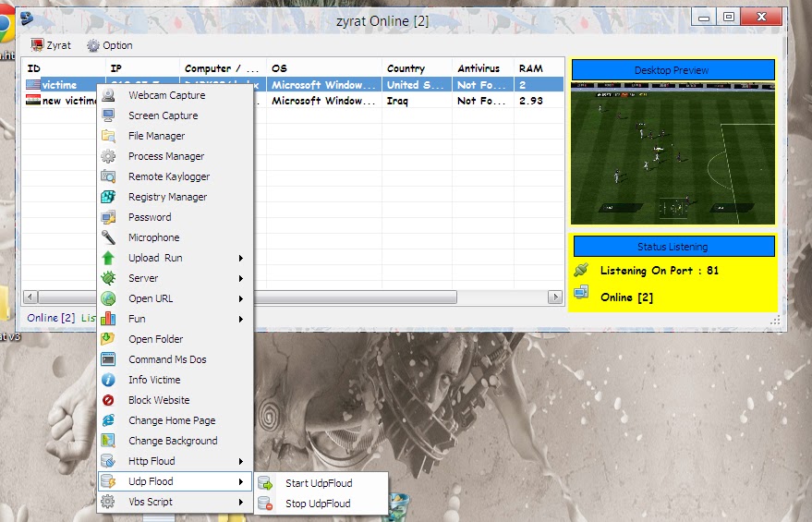Screen dimensions: 812x522
Task: Click the Start UdpFloud green arrow icon
Action: pyautogui.click(x=265, y=483)
